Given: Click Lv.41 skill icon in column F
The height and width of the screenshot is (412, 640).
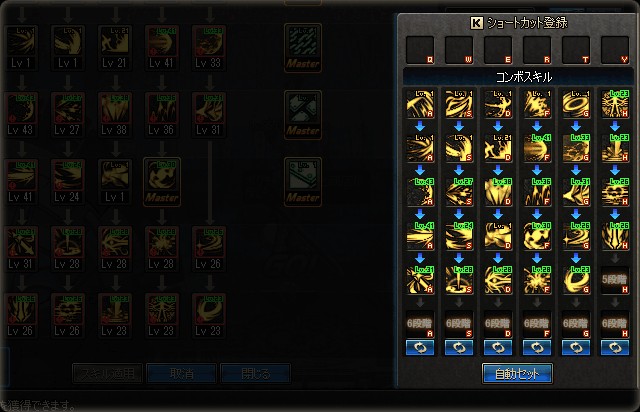Looking at the screenshot, I should [x=537, y=147].
